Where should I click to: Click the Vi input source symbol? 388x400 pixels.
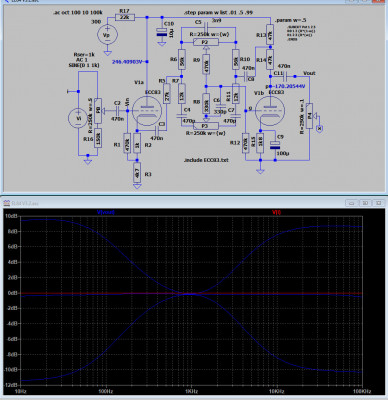[x=78, y=118]
